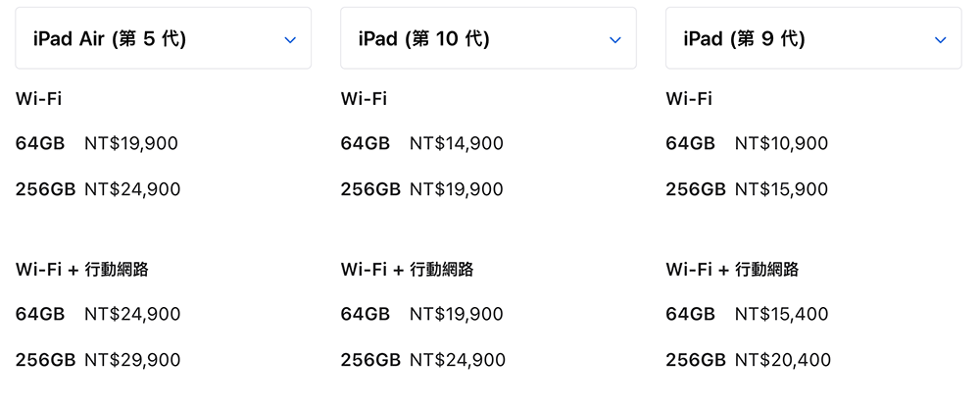Screen dimensions: 980x410
Task: Select the NT$10,900 price for iPad 9
Action: tap(781, 144)
